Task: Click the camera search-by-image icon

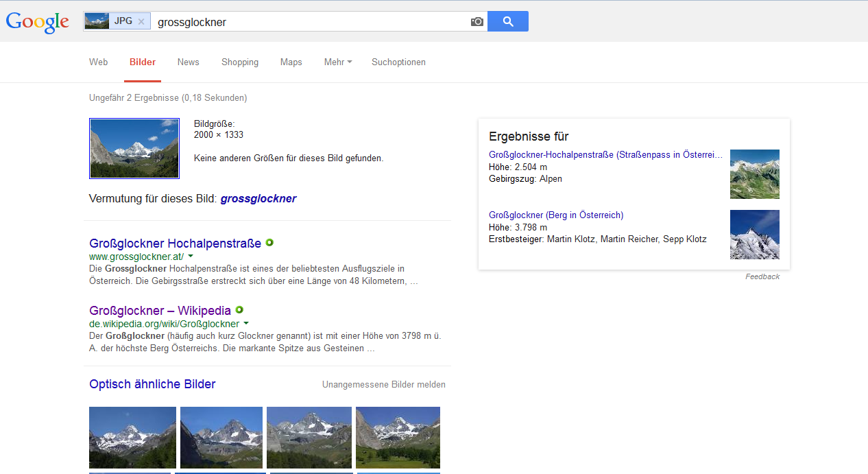Action: coord(477,21)
